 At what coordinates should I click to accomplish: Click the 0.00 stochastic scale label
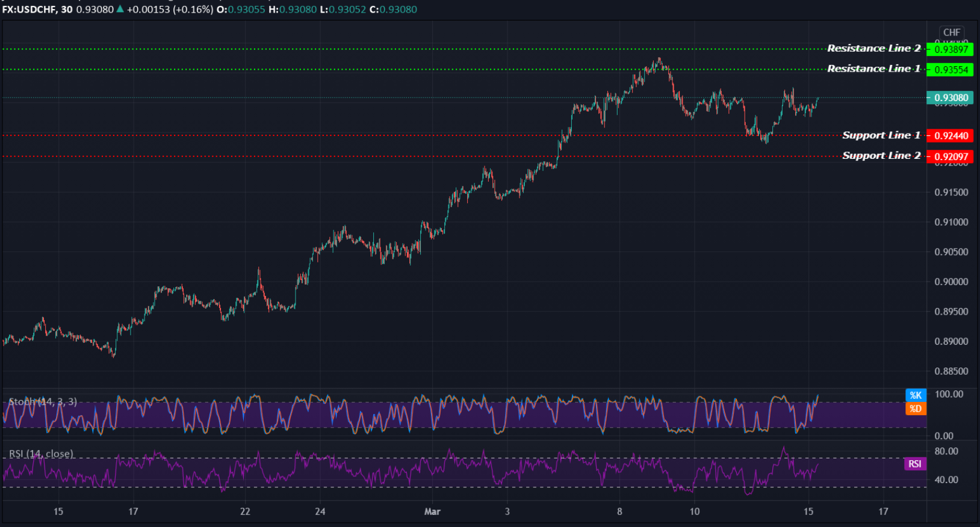[x=944, y=436]
